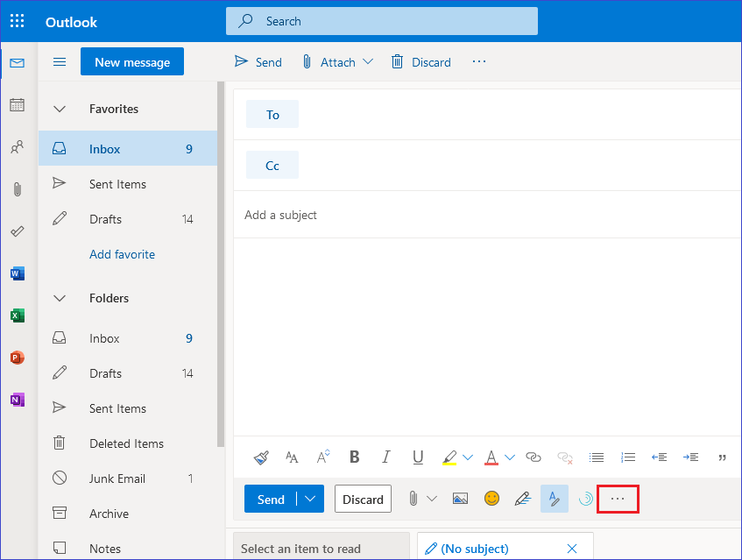742x560 pixels.
Task: Toggle the formatting options button beside the pen
Action: [554, 499]
